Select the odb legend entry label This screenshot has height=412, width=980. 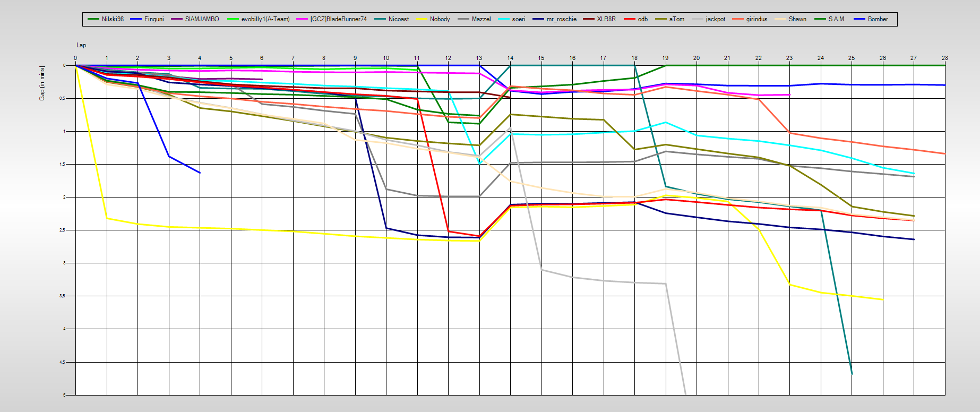(642, 19)
